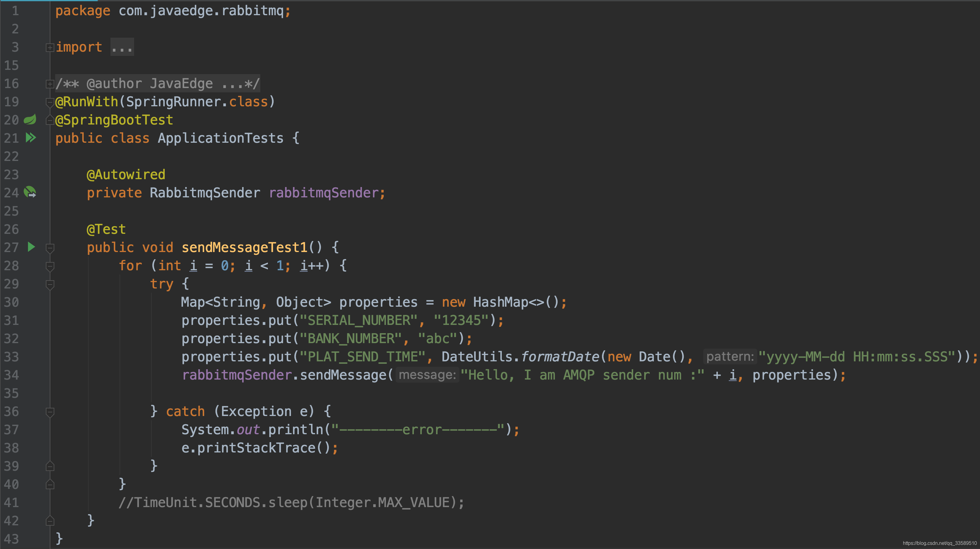
Task: Fold the catch block at line 36
Action: coord(50,412)
